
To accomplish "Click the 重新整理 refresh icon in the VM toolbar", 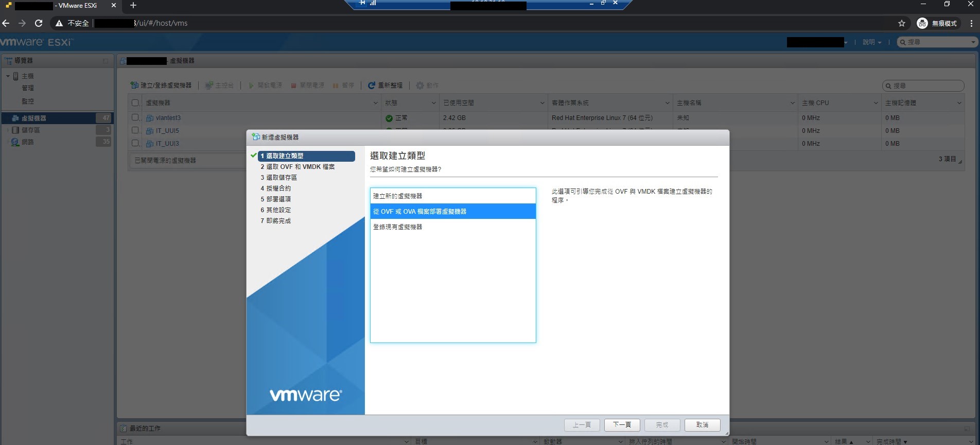I will (372, 85).
